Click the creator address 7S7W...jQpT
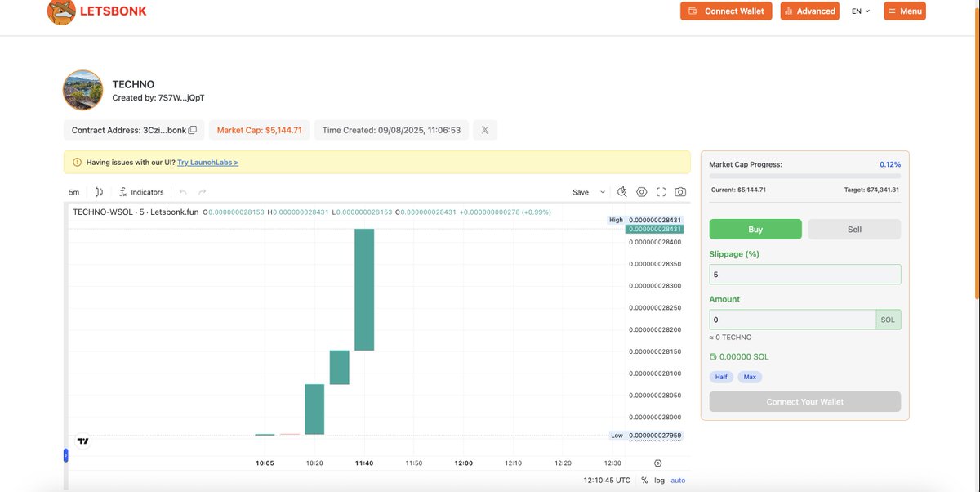This screenshot has width=980, height=492. click(x=181, y=98)
